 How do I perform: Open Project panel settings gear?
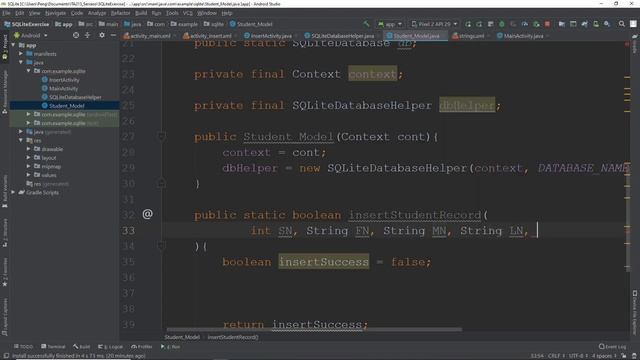pyautogui.click(x=102, y=36)
